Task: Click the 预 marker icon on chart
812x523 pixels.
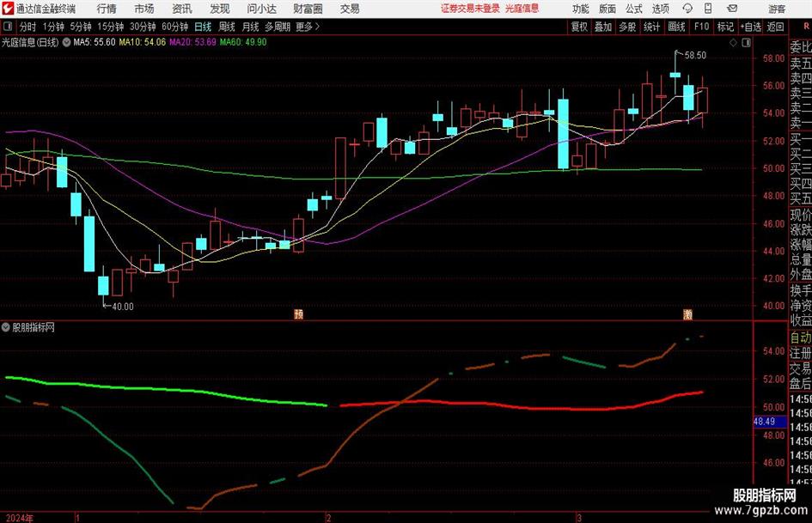Action: pyautogui.click(x=298, y=313)
